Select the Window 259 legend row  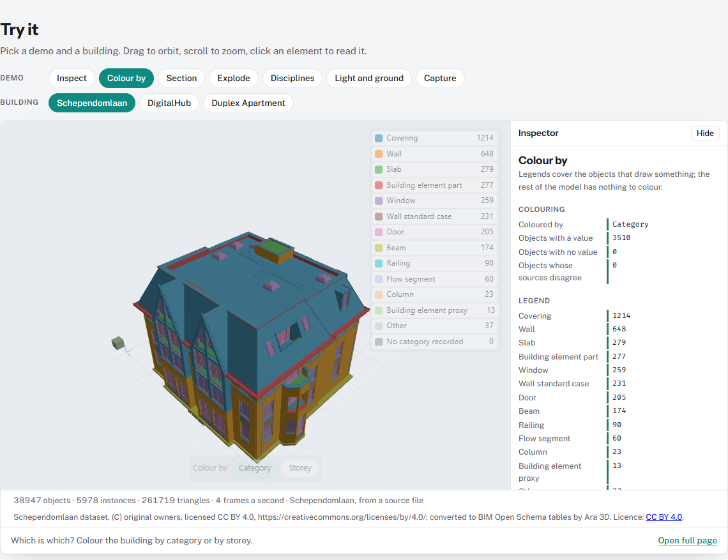pos(435,201)
